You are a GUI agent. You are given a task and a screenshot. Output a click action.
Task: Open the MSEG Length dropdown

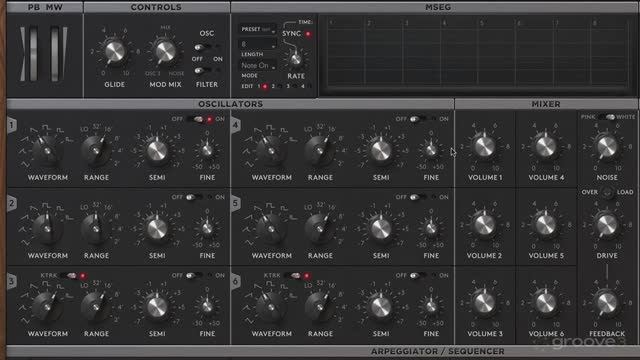(x=257, y=44)
